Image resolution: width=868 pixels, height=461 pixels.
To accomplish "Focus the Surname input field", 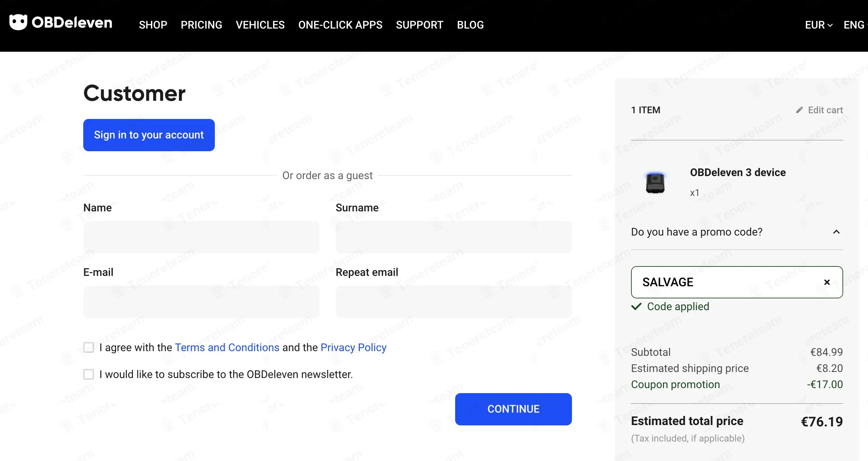I will (453, 237).
